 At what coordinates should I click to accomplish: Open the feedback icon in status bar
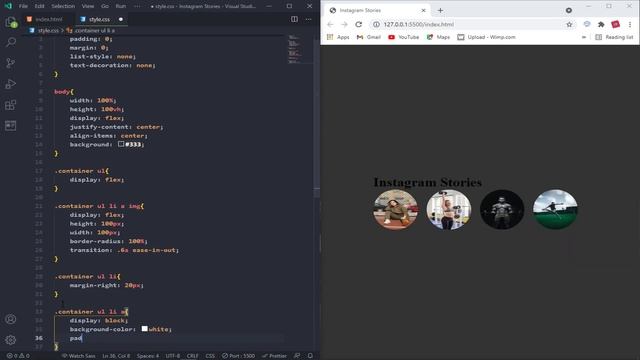pos(297,356)
